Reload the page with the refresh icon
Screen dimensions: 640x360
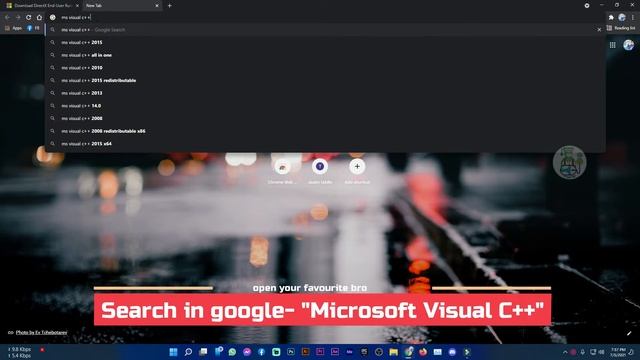point(29,17)
